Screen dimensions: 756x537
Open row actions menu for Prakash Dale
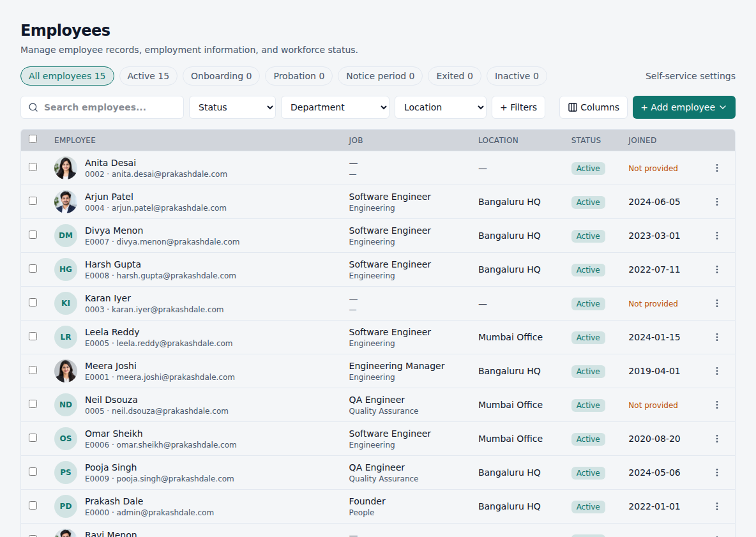(717, 506)
